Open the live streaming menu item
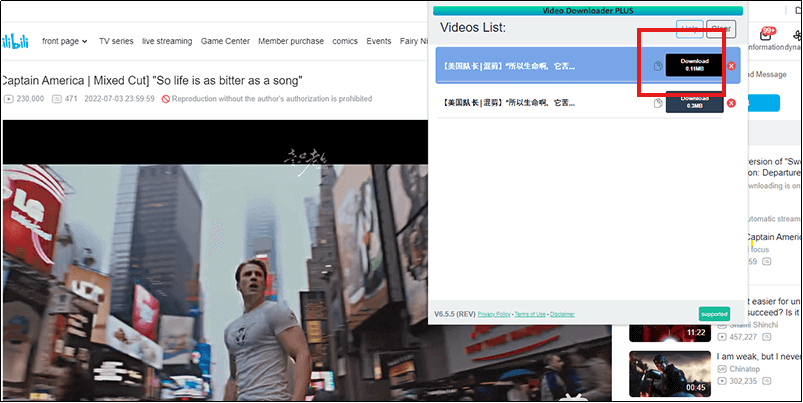The height and width of the screenshot is (403, 803). click(x=167, y=41)
